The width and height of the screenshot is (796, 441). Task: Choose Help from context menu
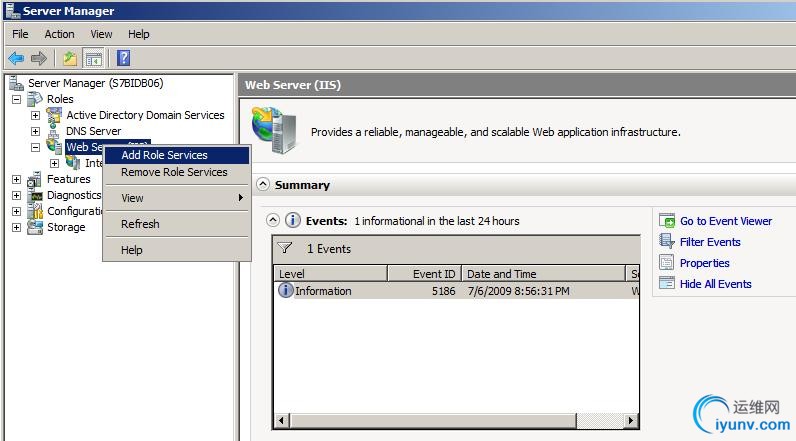(x=177, y=250)
